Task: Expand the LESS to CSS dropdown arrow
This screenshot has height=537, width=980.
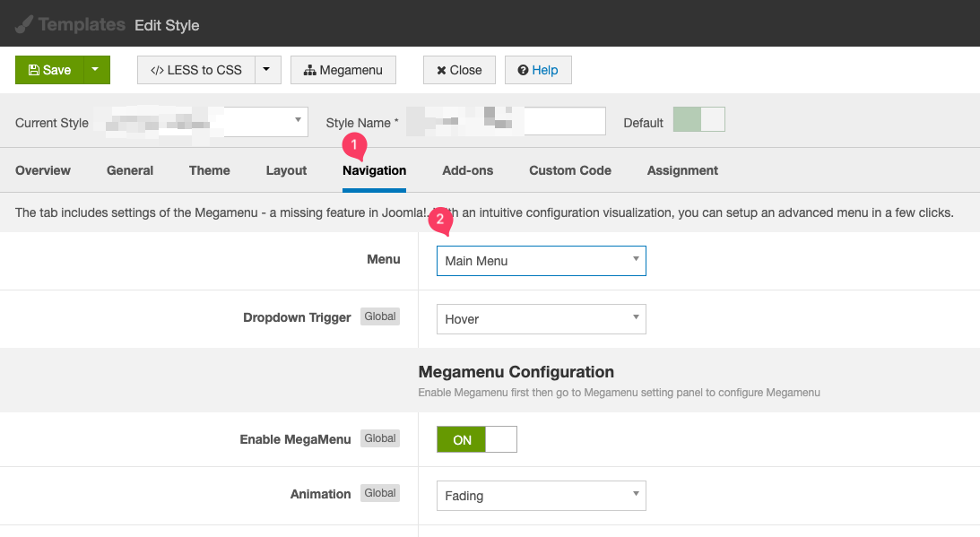Action: coord(268,70)
